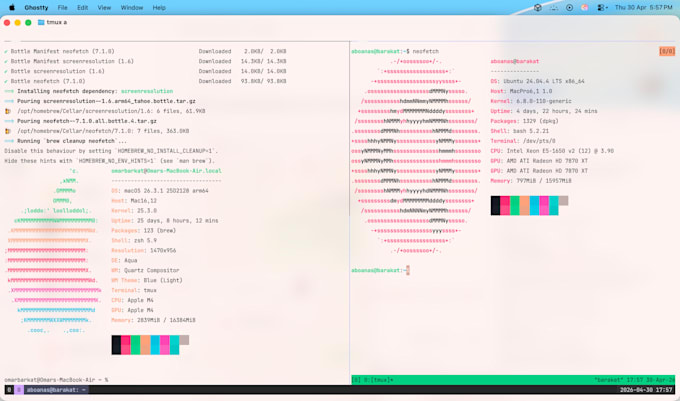Click the checkmark beside Bottle neofetch (7.1.0)
680x401 pixels.
click(x=6, y=81)
